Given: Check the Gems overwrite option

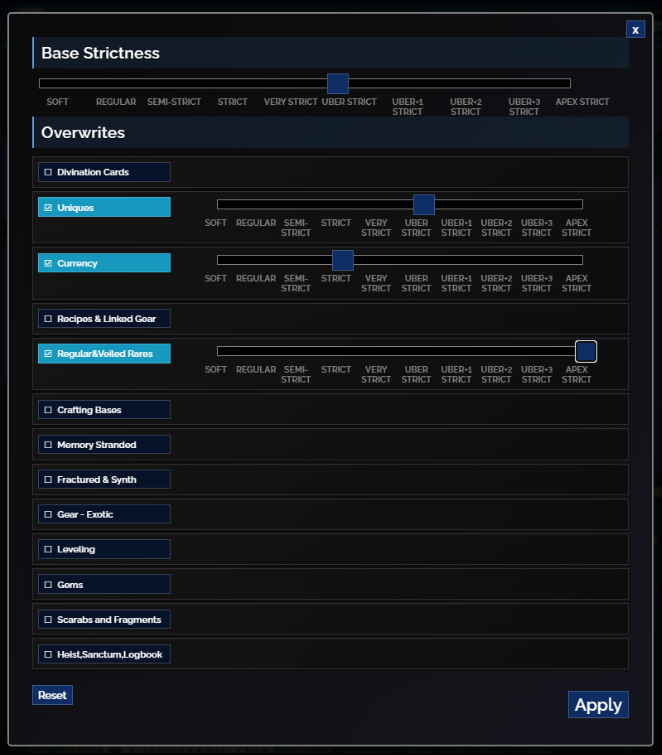Looking at the screenshot, I should coord(104,584).
